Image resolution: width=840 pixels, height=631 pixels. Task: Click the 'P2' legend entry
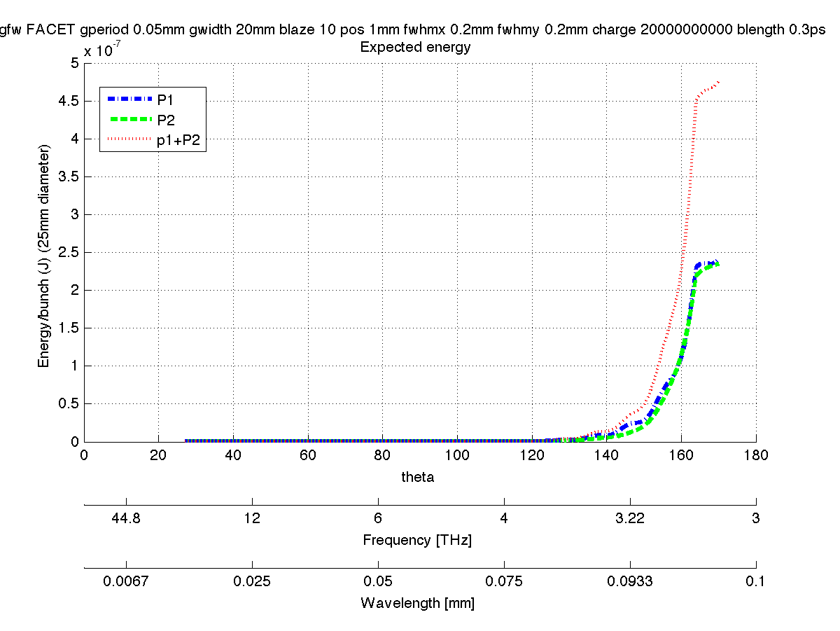(154, 120)
